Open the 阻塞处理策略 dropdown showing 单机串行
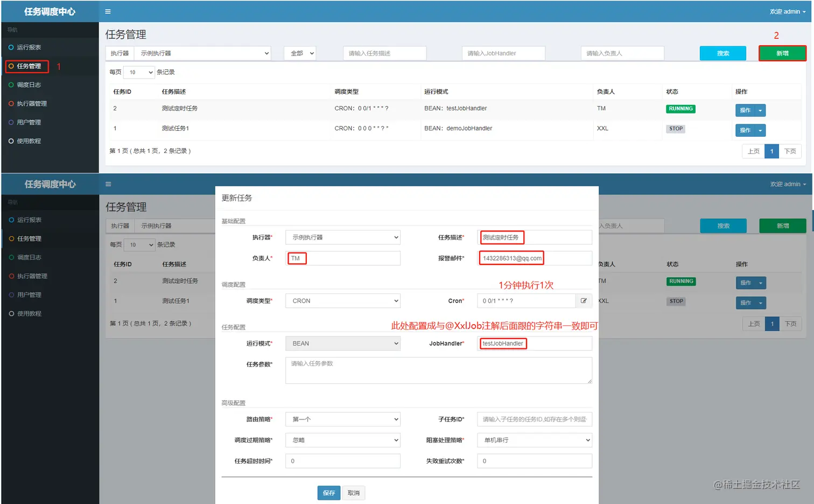 [535, 440]
